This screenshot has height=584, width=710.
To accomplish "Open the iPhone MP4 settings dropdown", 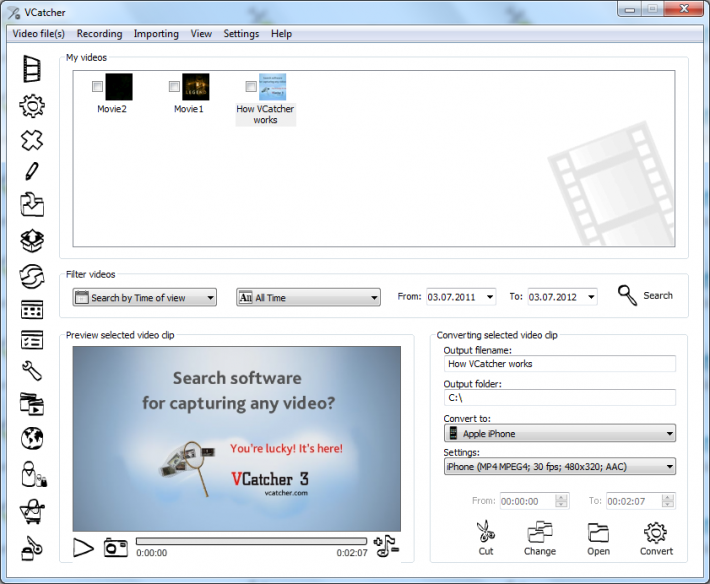I will pos(560,466).
